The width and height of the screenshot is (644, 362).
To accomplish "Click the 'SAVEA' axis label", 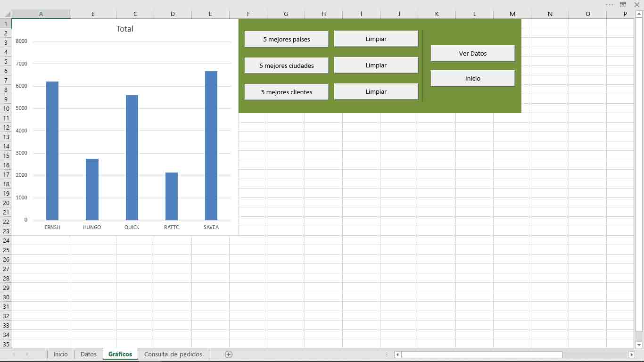I will pos(211,227).
